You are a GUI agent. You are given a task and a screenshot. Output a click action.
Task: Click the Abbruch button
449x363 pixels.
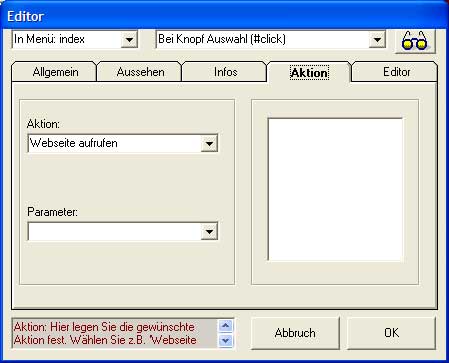pos(295,333)
